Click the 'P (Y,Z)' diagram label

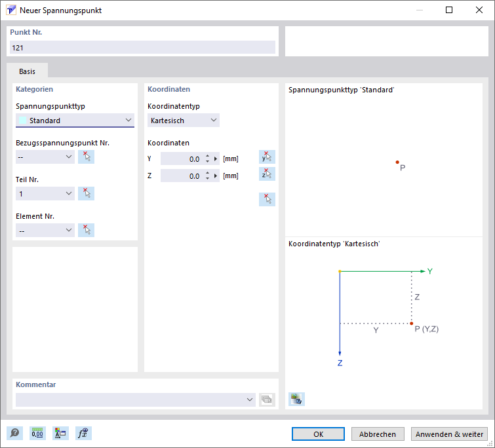pos(427,329)
